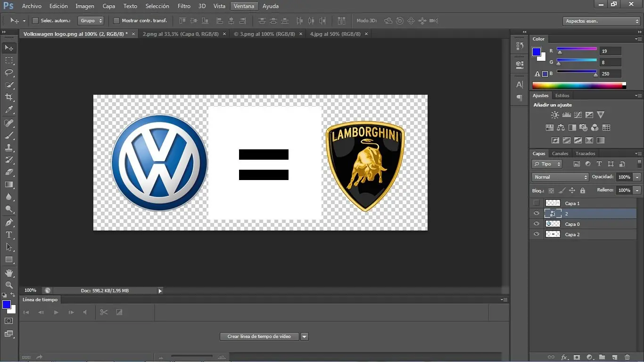644x362 pixels.
Task: Create a new group folder in Capas
Action: pos(602,357)
